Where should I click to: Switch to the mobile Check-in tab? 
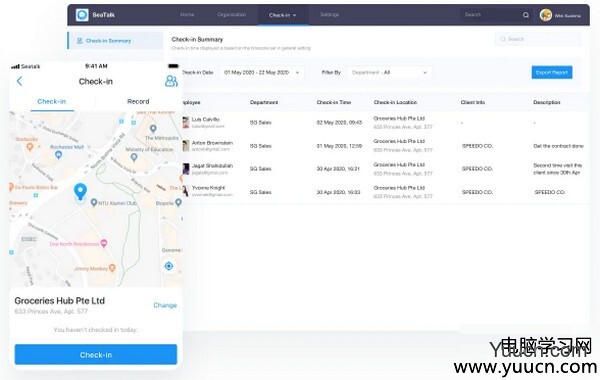pos(52,101)
